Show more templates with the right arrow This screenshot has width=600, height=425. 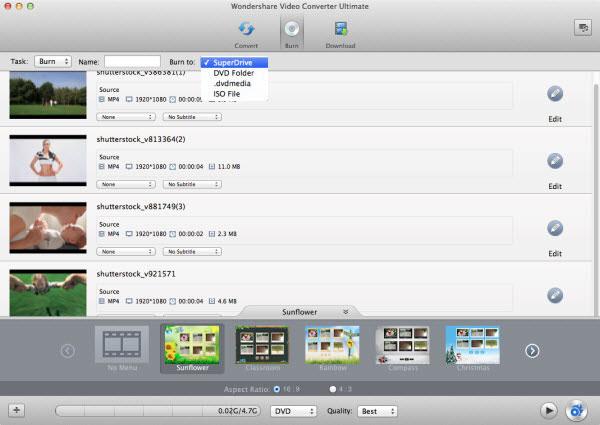coord(532,350)
